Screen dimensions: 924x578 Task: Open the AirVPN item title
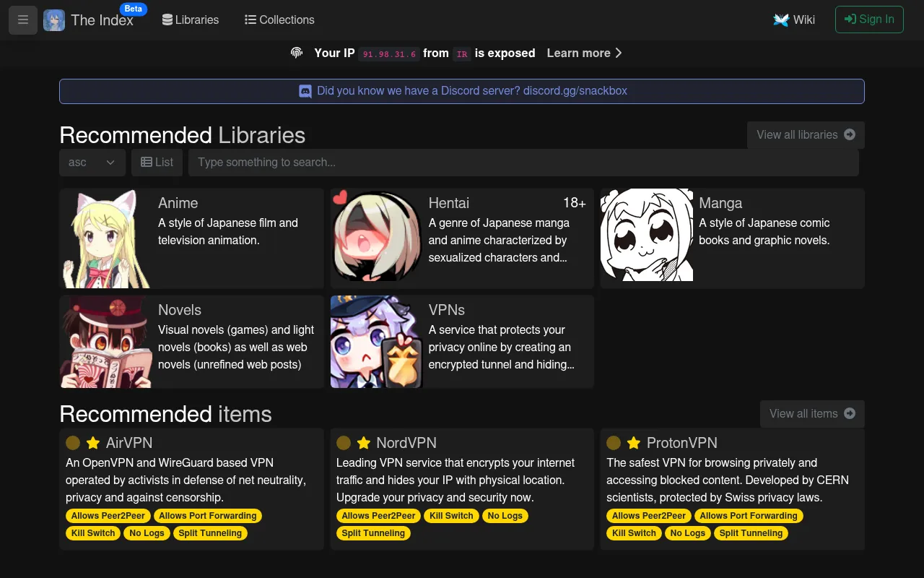(x=129, y=443)
